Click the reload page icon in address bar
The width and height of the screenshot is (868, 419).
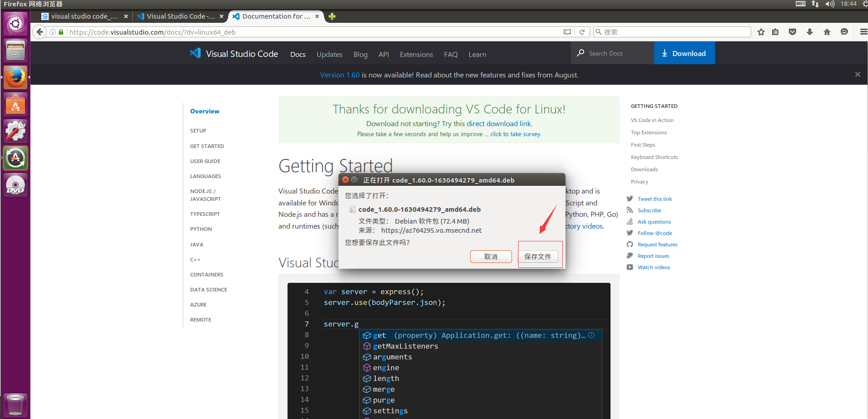tap(582, 32)
